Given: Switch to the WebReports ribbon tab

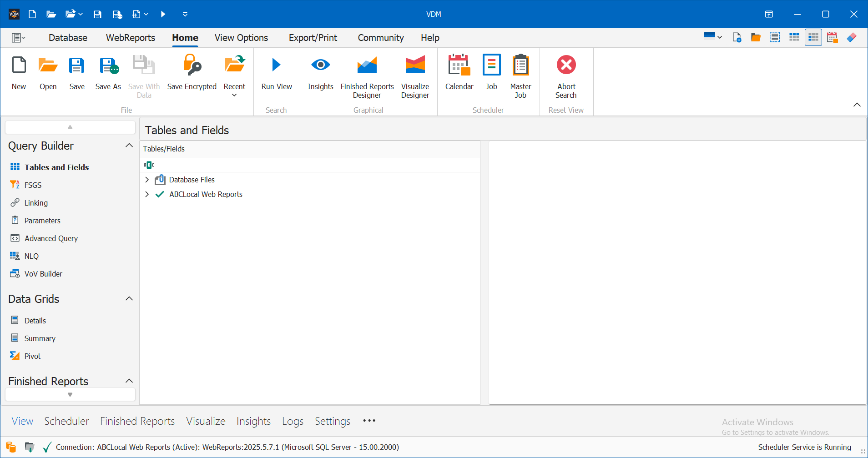Looking at the screenshot, I should click(x=130, y=38).
